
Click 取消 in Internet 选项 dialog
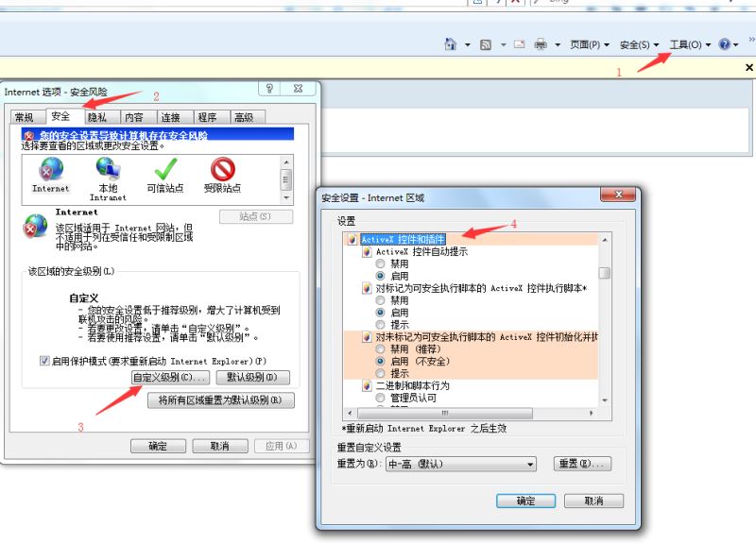220,446
